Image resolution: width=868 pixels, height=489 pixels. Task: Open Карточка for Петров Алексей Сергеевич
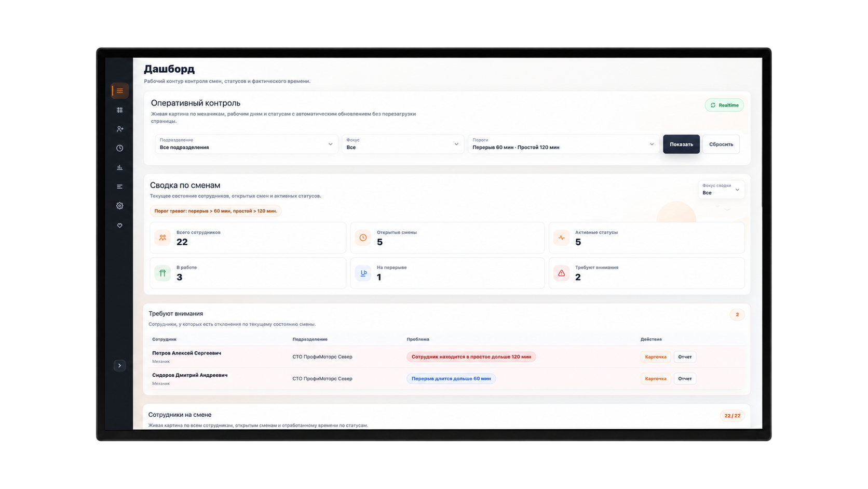655,356
